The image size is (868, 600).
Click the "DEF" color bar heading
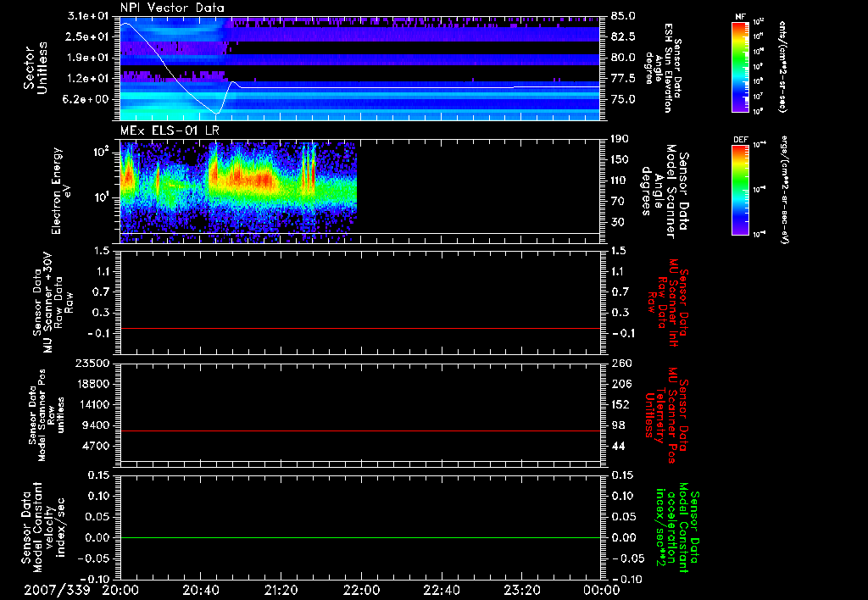click(x=740, y=140)
